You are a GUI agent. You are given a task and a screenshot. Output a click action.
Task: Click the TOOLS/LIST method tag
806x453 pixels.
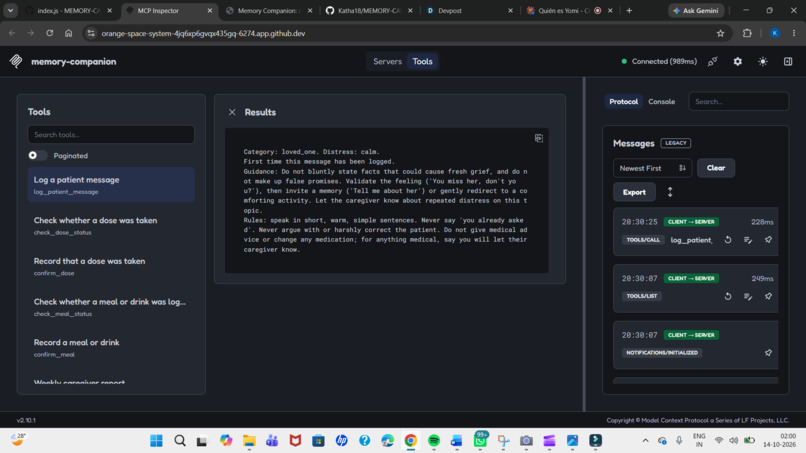click(642, 296)
